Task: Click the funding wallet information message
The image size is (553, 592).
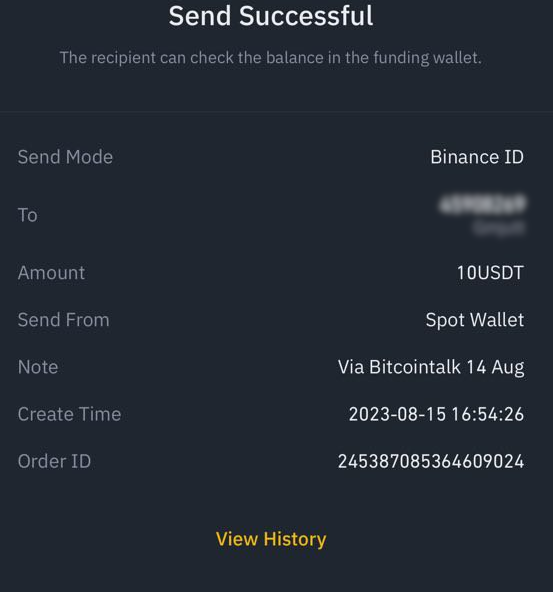Action: (x=271, y=58)
